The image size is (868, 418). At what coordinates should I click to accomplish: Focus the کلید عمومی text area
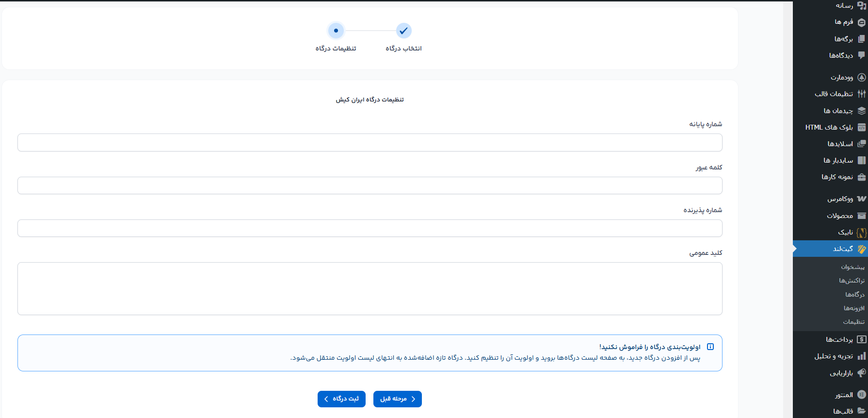click(370, 289)
